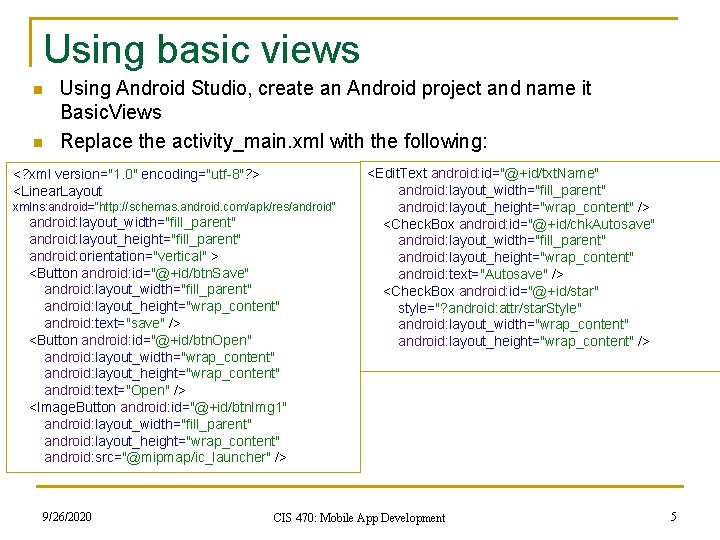Click the EditText id txtName line
This screenshot has width=720, height=540.
[x=483, y=173]
